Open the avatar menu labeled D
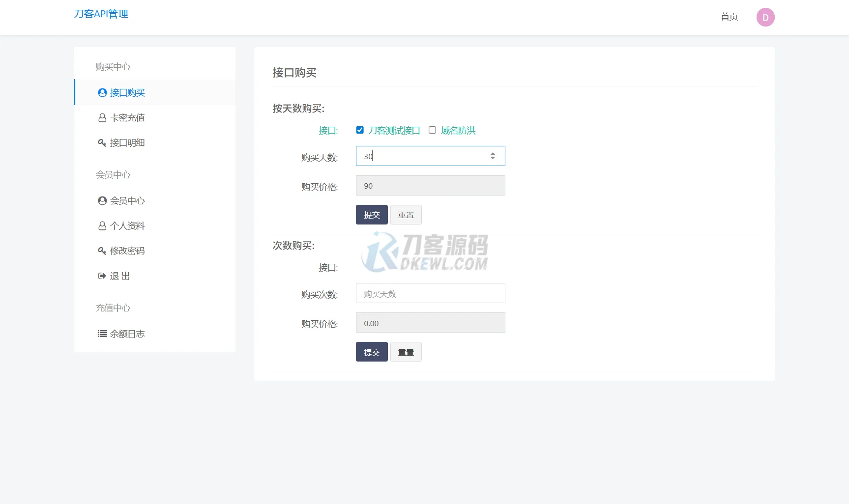Screen dimensions: 849x504 click(x=765, y=17)
